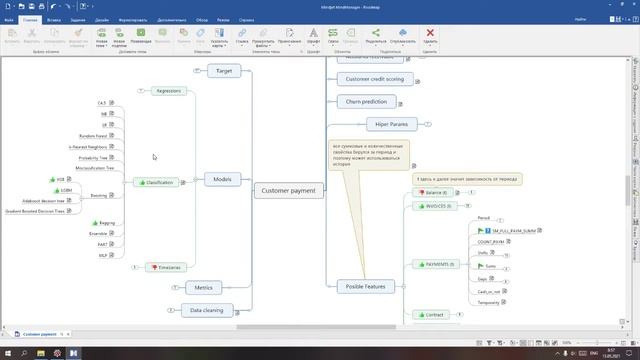Open the notes icon beside Random Forest

click(111, 136)
